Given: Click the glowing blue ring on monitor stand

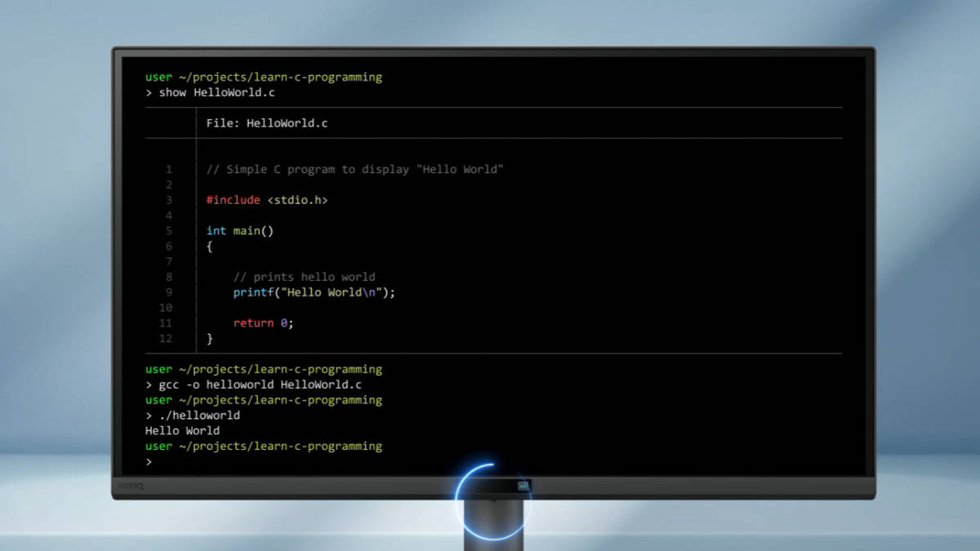Looking at the screenshot, I should pos(492,502).
